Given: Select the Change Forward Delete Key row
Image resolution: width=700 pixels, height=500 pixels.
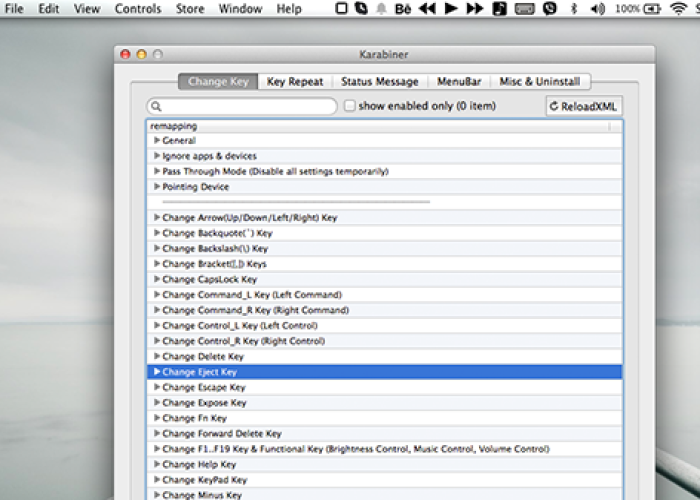Looking at the screenshot, I should 384,433.
